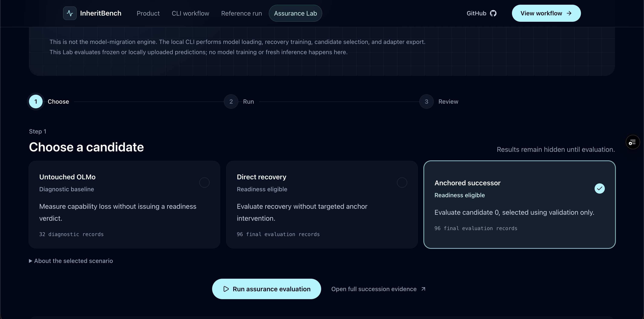Click 96 final evaluation records in Direct recovery
The height and width of the screenshot is (319, 644).
tap(278, 234)
